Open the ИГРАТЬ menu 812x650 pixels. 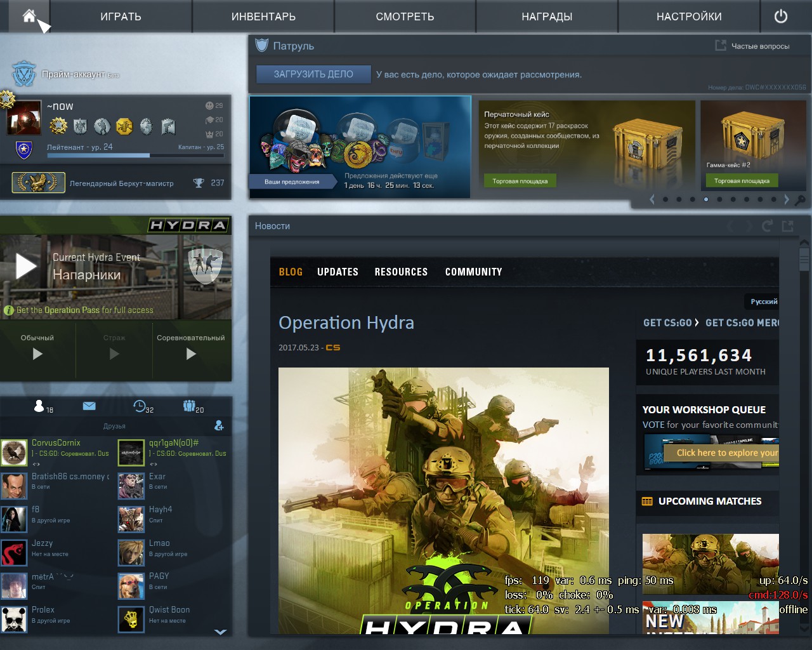point(121,17)
